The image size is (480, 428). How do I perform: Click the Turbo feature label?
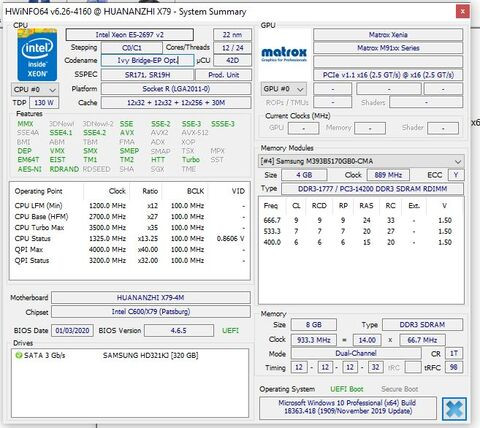(191, 160)
